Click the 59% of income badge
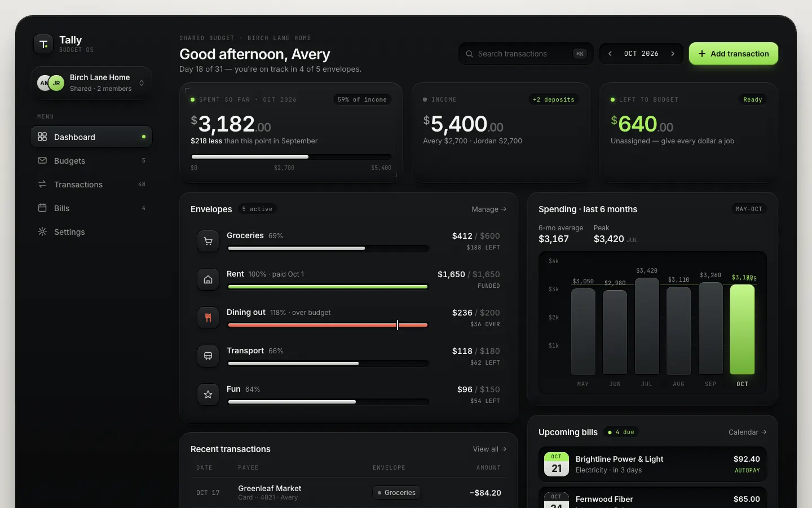This screenshot has height=508, width=812. click(362, 99)
